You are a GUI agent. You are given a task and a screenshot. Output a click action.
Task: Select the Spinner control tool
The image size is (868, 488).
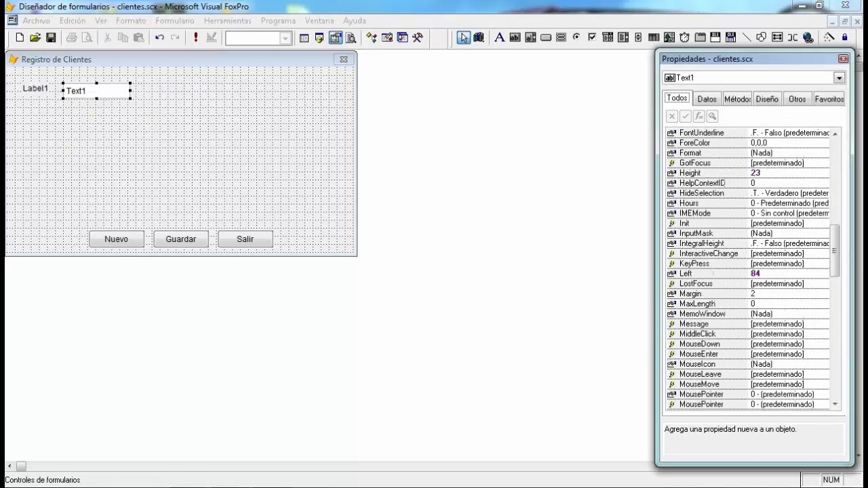tap(638, 38)
